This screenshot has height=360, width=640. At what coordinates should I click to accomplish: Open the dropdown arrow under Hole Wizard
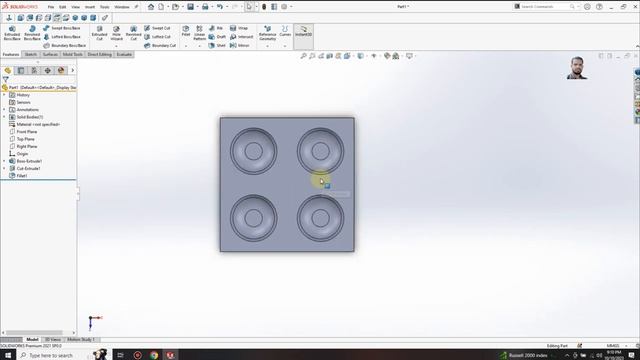[x=116, y=46]
